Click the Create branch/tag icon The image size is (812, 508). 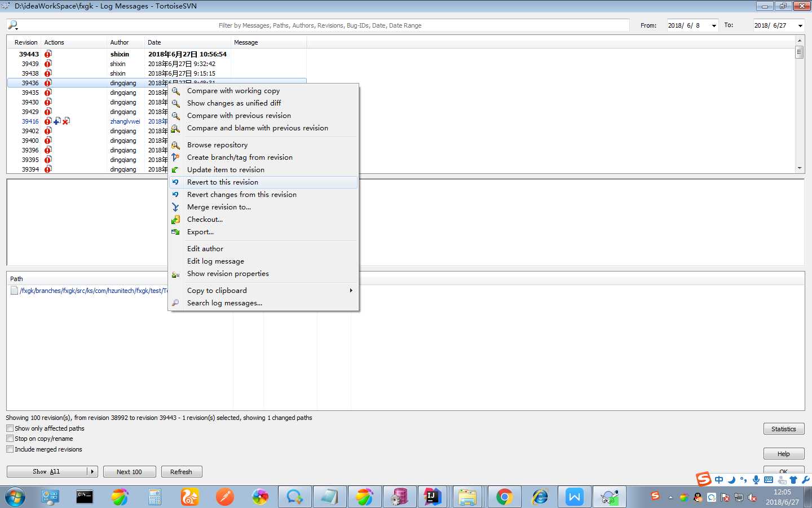tap(176, 157)
